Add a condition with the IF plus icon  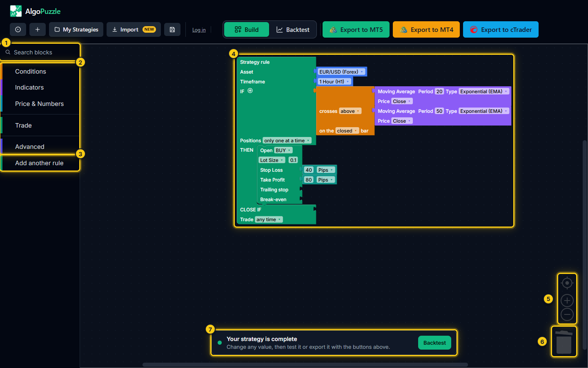pyautogui.click(x=250, y=91)
